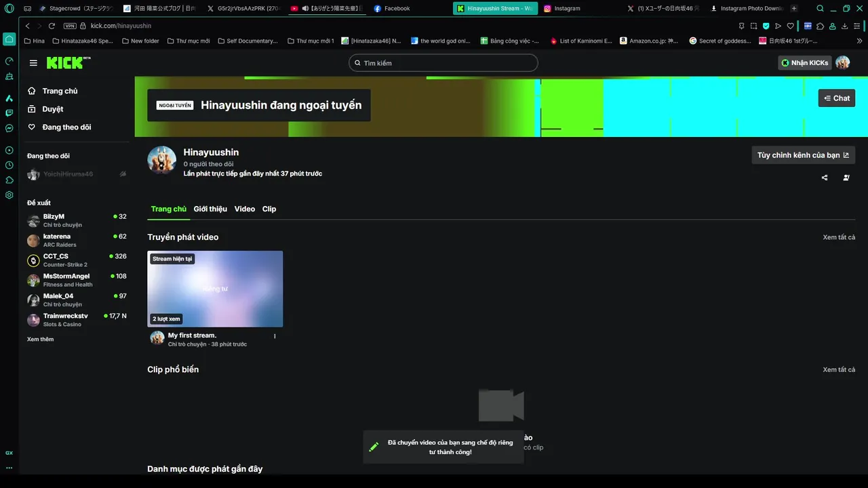This screenshot has height=488, width=868.
Task: Click the pinboard pin icon in address bar
Action: click(741, 26)
